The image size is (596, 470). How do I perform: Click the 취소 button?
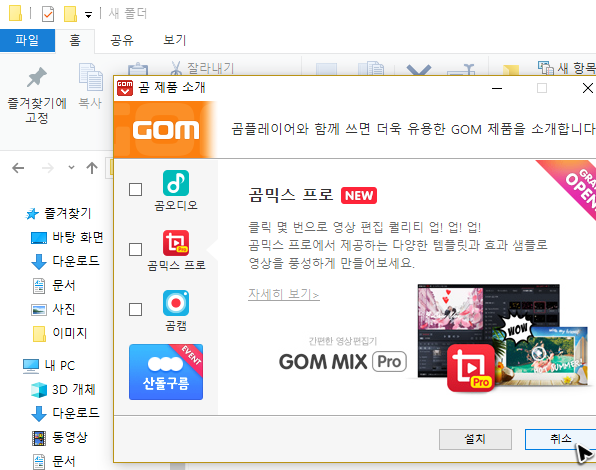point(560,439)
